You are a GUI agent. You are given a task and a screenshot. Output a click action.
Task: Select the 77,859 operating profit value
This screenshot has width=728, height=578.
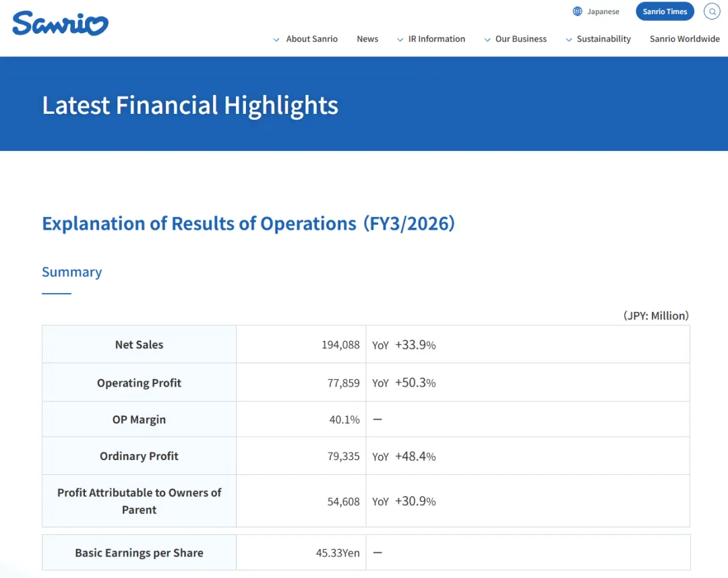[343, 383]
